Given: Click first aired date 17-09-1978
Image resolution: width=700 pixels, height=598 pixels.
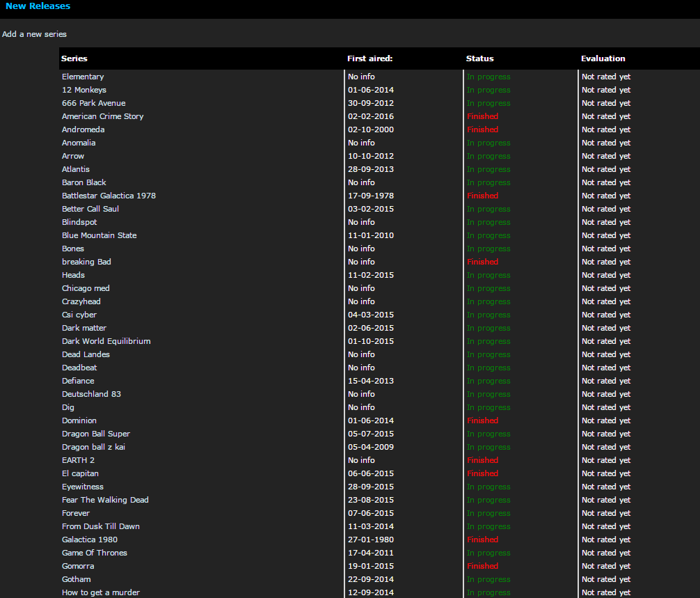Looking at the screenshot, I should (371, 196).
